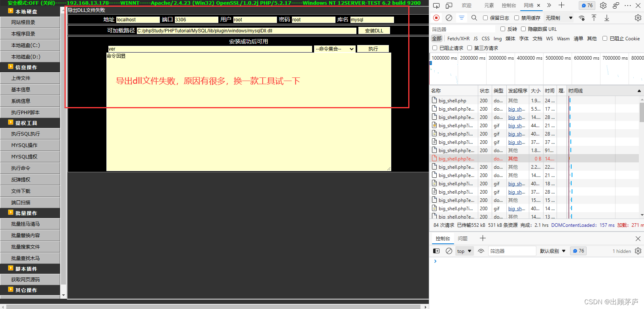The image size is (644, 309).
Task: Close the 网络 tab with its x
Action: 538,6
